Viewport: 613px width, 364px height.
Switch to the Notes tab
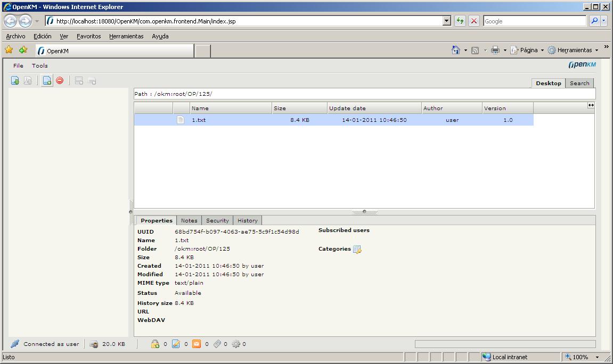[189, 221]
